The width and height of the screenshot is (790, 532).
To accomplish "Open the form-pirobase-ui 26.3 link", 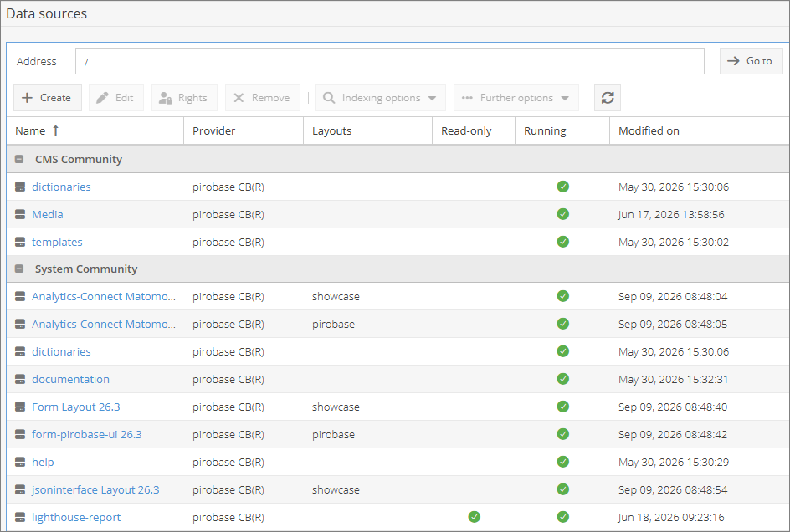I will 87,434.
